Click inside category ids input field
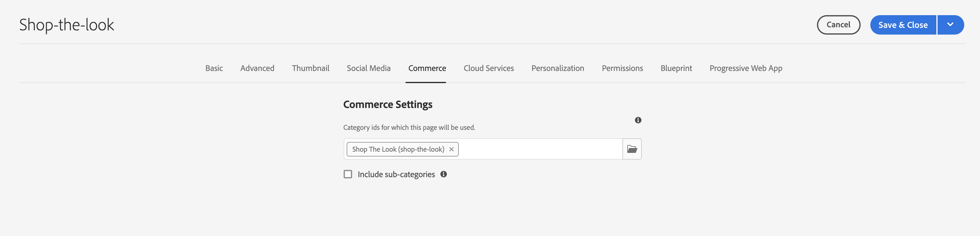The width and height of the screenshot is (980, 236). click(540, 149)
